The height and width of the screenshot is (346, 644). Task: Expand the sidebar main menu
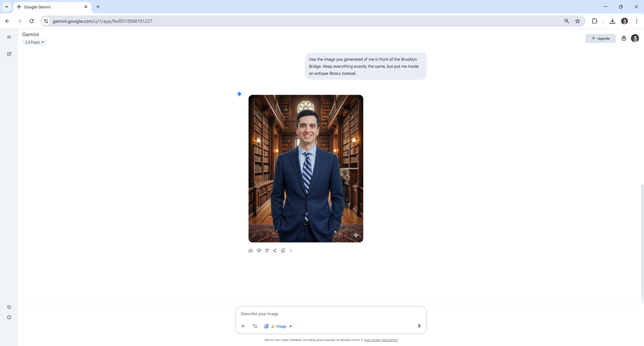(9, 37)
